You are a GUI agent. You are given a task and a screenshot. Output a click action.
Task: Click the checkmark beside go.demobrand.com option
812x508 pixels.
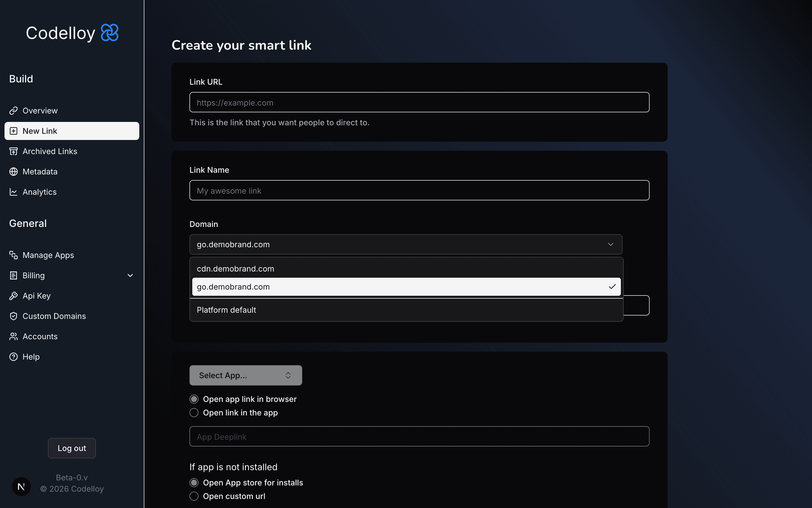coord(612,286)
